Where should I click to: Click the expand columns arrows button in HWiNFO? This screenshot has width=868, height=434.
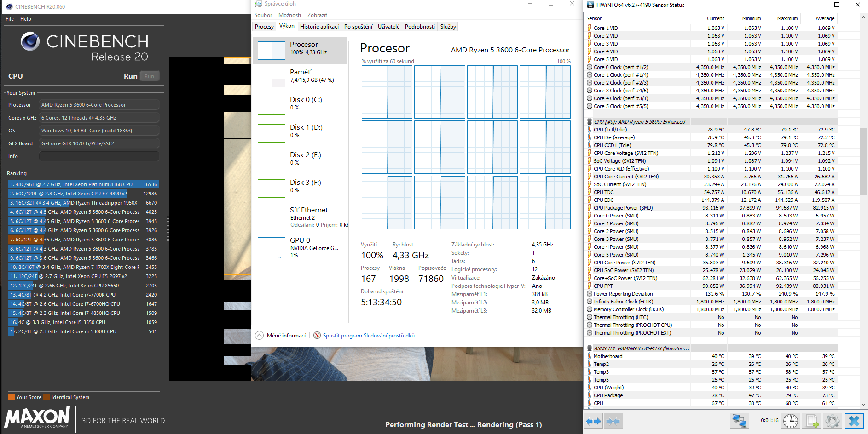pyautogui.click(x=594, y=421)
